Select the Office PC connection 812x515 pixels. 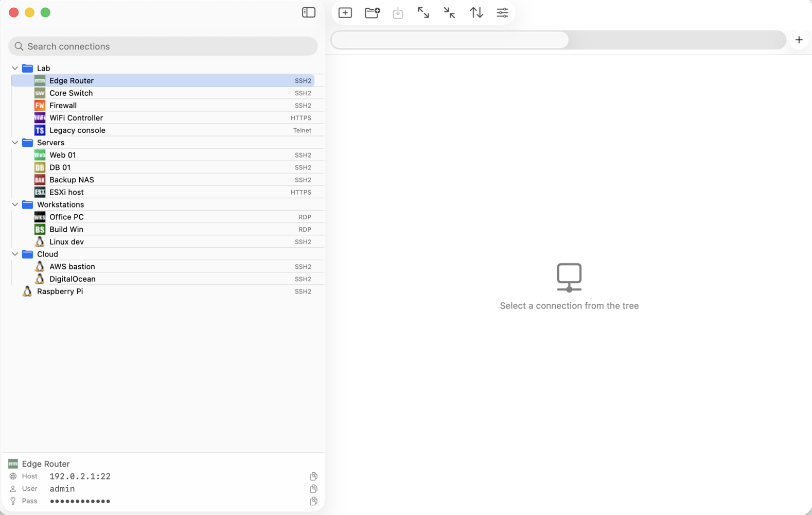pyautogui.click(x=163, y=217)
